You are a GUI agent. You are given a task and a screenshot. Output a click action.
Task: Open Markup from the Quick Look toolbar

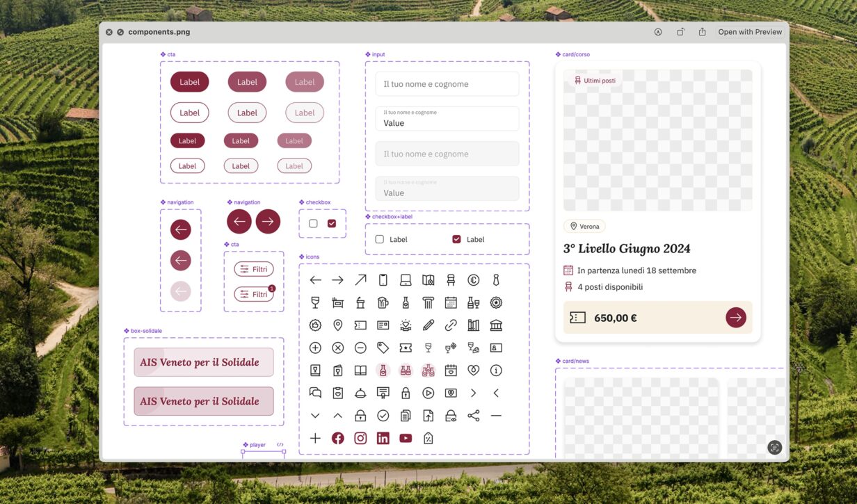coord(658,32)
